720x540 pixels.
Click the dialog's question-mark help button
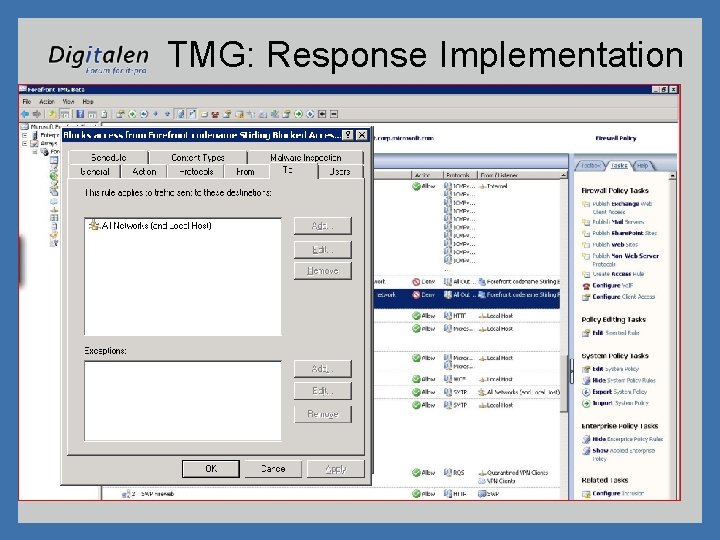[x=349, y=135]
